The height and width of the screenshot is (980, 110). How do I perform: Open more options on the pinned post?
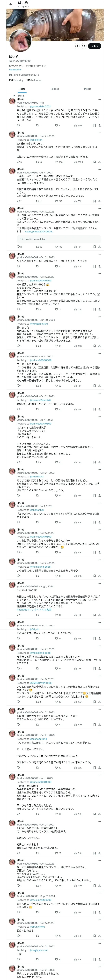pyautogui.click(x=100, y=99)
